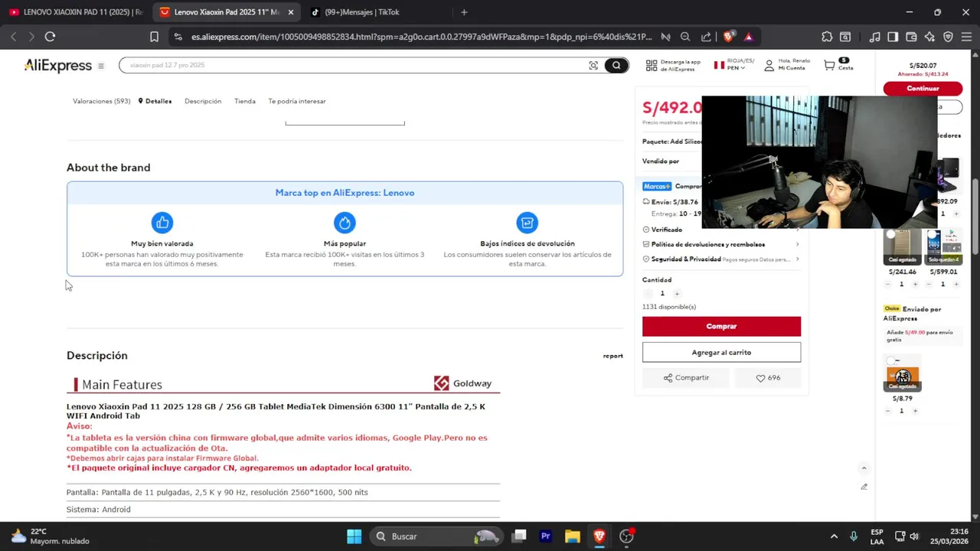Open the music note playlist icon
The height and width of the screenshot is (551, 980).
tap(874, 37)
